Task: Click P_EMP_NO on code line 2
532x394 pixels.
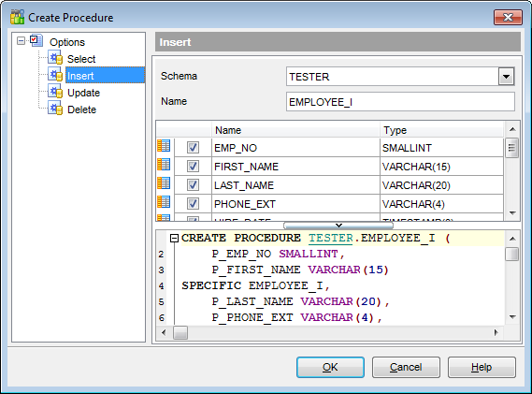Action: click(x=241, y=254)
